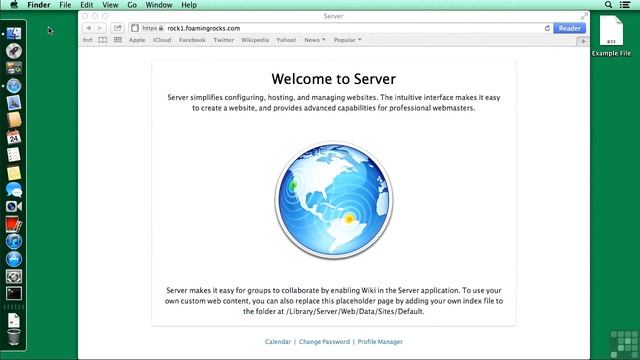
Task: Open the Mail stamp icon in Dock
Action: (x=14, y=103)
